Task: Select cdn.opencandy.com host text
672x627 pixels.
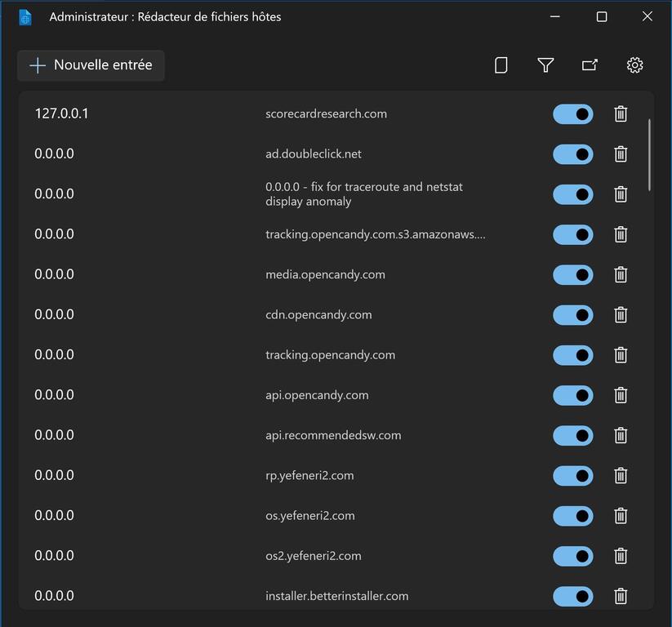Action: coord(318,314)
